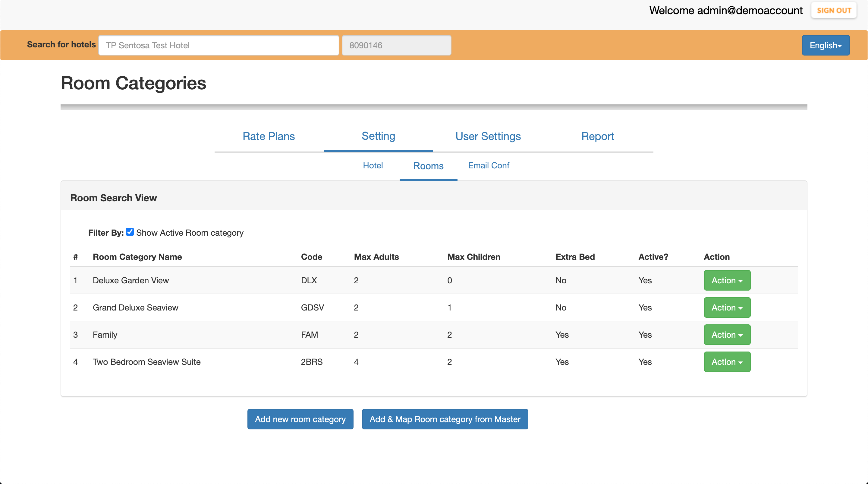Open the Email Conf sub-tab
868x484 pixels.
click(489, 166)
